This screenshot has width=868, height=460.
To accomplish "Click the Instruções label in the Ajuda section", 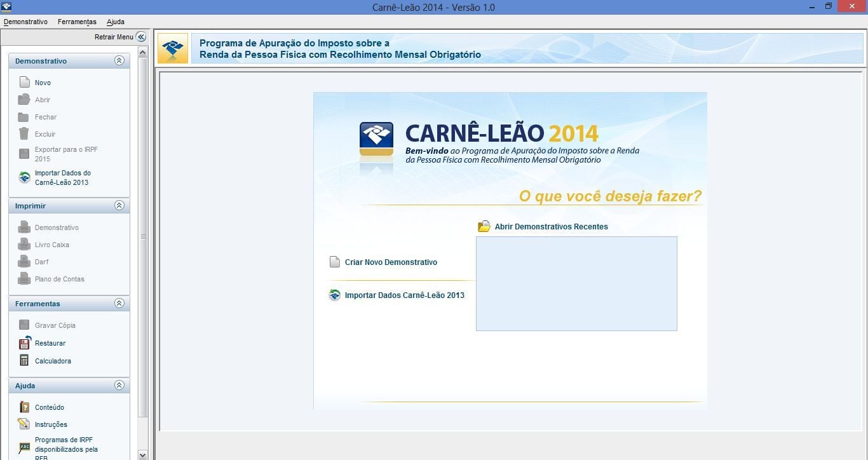I will click(51, 424).
